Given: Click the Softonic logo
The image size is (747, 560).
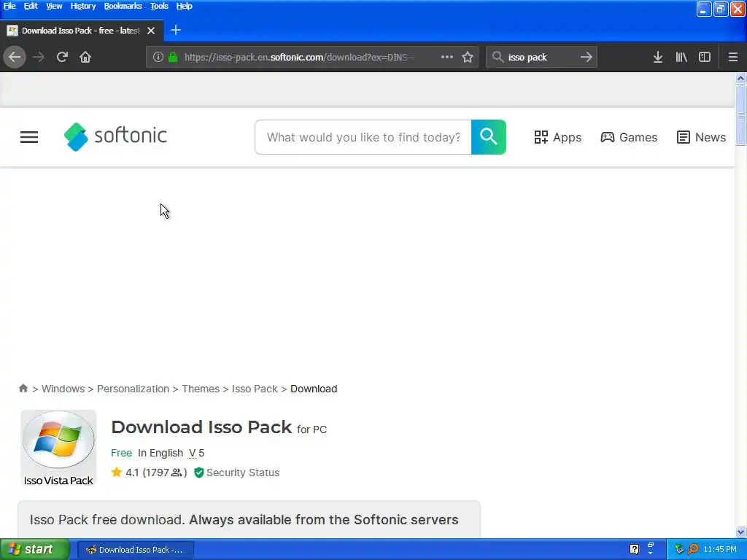Looking at the screenshot, I should pyautogui.click(x=115, y=136).
